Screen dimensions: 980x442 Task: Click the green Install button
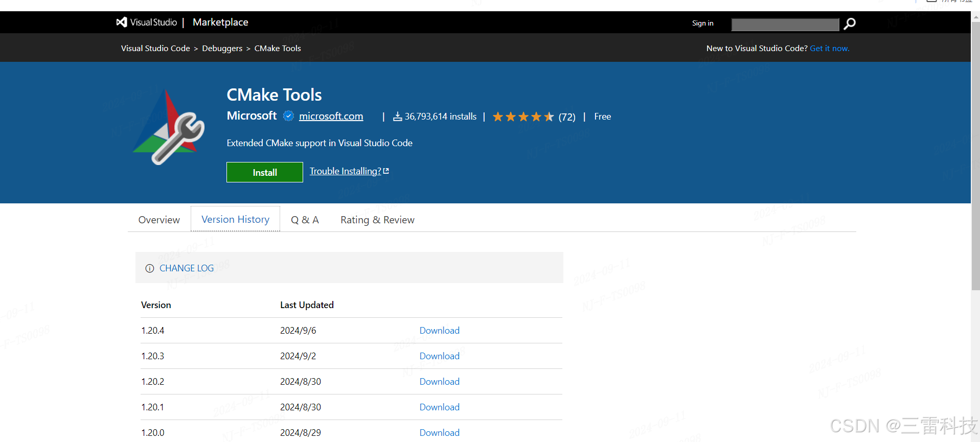[x=265, y=172]
